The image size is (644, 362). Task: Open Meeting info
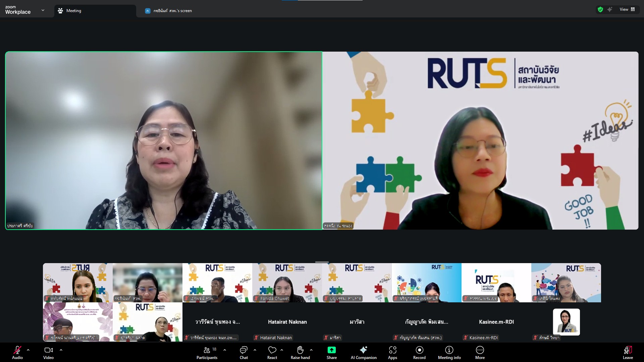(449, 352)
